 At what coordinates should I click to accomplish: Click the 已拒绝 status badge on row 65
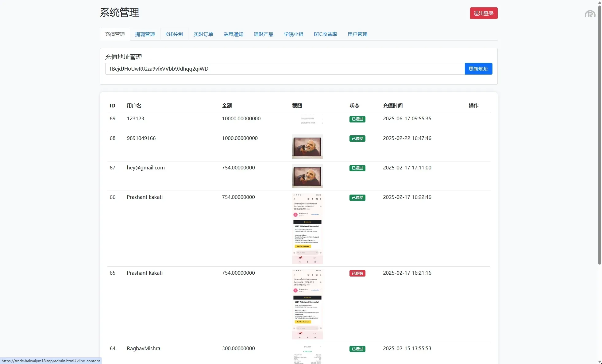(x=357, y=273)
